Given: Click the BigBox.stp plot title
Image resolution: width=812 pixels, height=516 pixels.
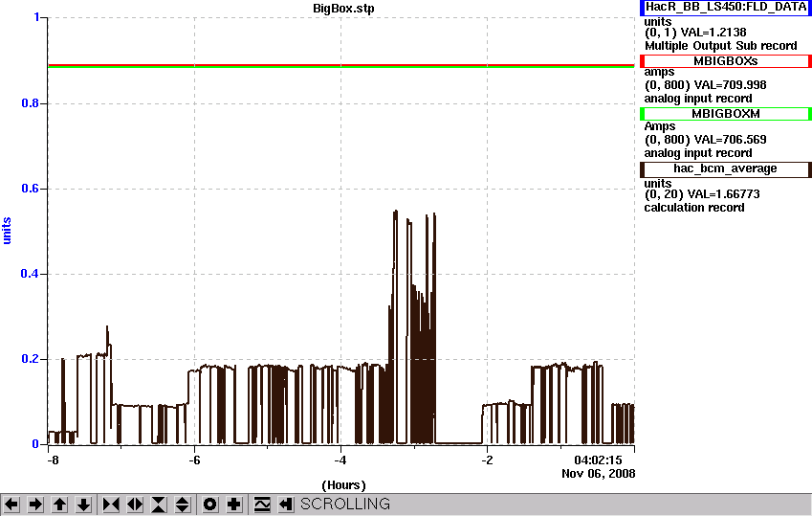Looking at the screenshot, I should tap(343, 9).
